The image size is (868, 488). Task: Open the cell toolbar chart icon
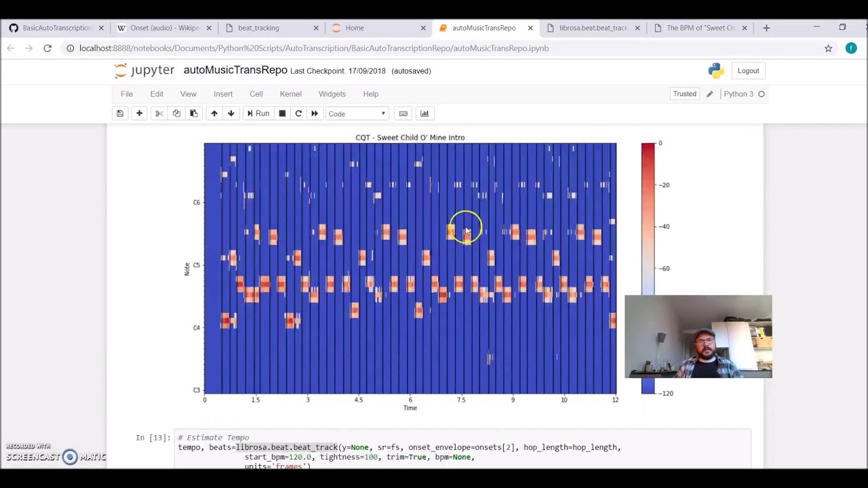425,114
